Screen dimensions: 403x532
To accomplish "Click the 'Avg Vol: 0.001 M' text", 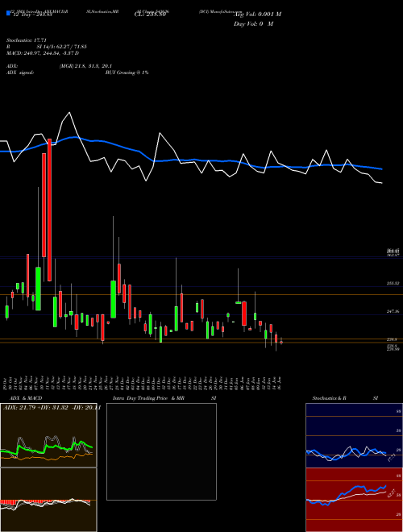I will click(x=257, y=15).
